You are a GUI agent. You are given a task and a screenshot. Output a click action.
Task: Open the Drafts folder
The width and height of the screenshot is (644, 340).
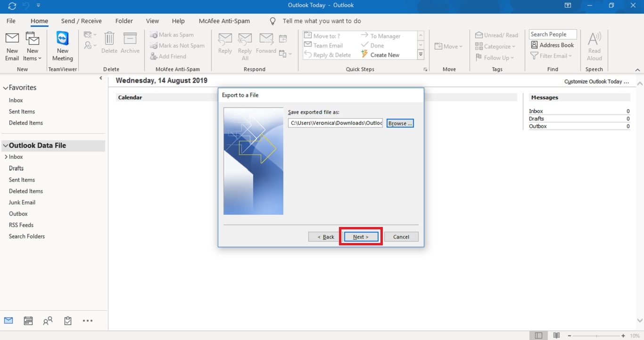point(16,168)
